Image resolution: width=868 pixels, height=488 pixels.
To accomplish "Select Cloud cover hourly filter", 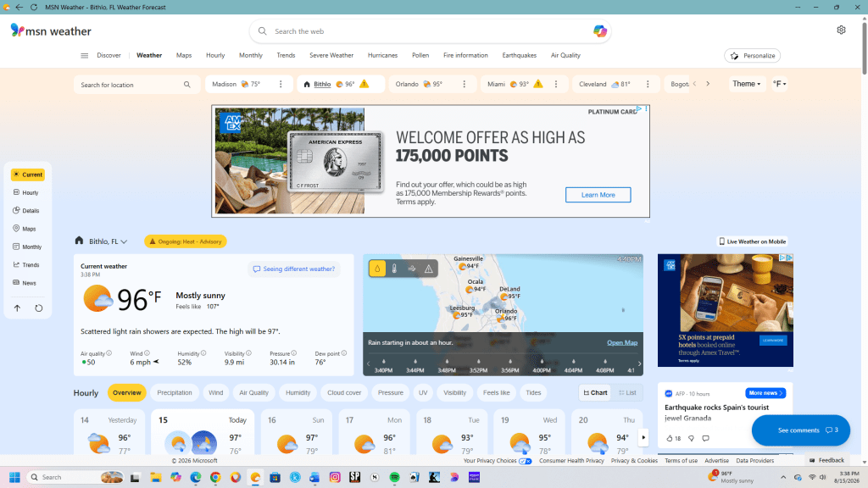I will click(344, 393).
